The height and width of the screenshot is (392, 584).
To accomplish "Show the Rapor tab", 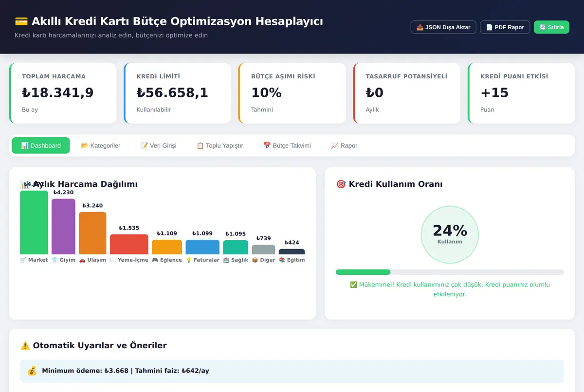I will pyautogui.click(x=344, y=145).
